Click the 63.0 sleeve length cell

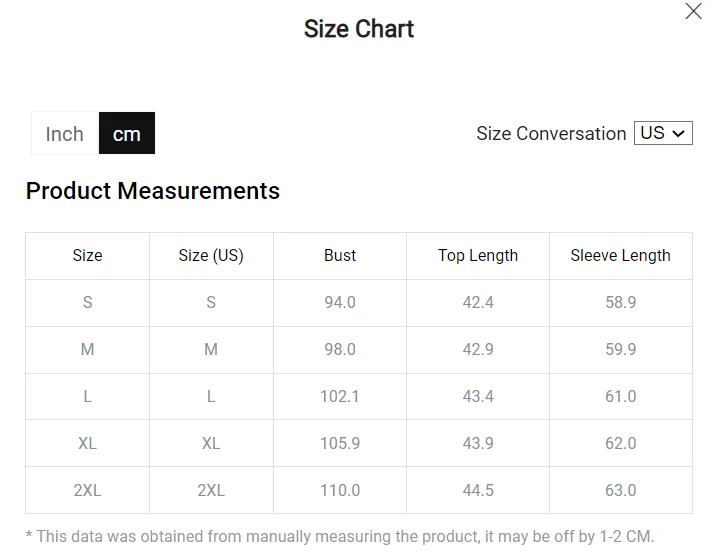[621, 491]
